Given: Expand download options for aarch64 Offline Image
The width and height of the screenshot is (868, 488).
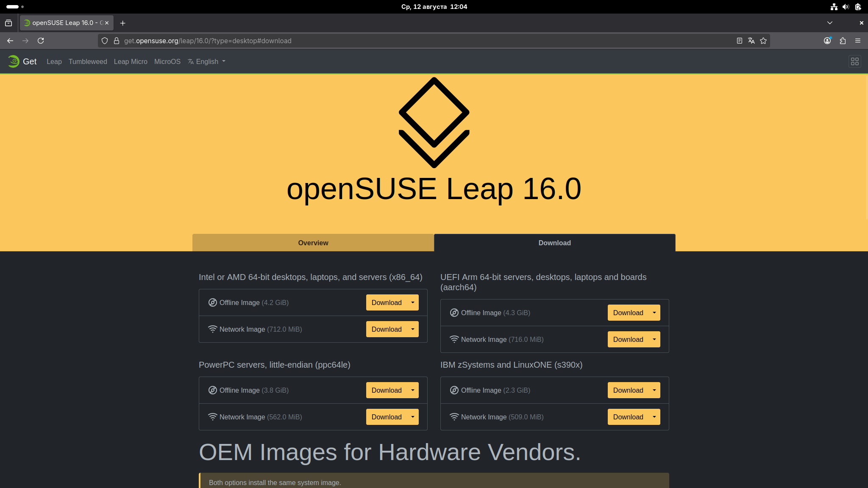Looking at the screenshot, I should 654,313.
